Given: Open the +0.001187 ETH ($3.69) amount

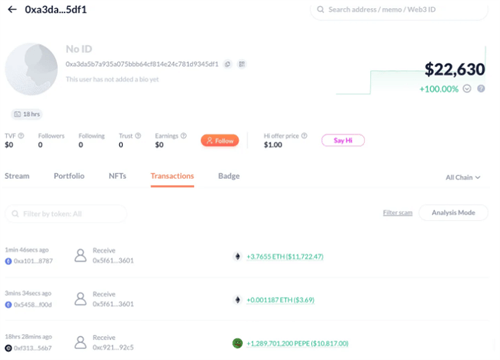Looking at the screenshot, I should pos(280,300).
